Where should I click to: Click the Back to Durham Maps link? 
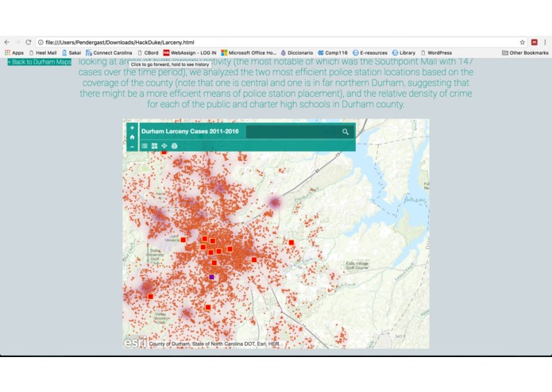(x=40, y=62)
